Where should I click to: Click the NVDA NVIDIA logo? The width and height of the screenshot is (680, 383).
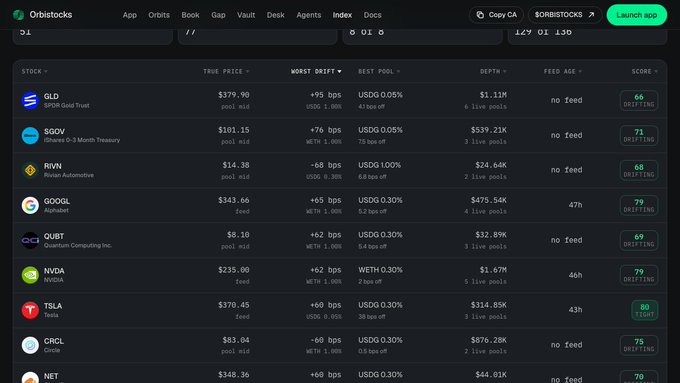[x=30, y=275]
